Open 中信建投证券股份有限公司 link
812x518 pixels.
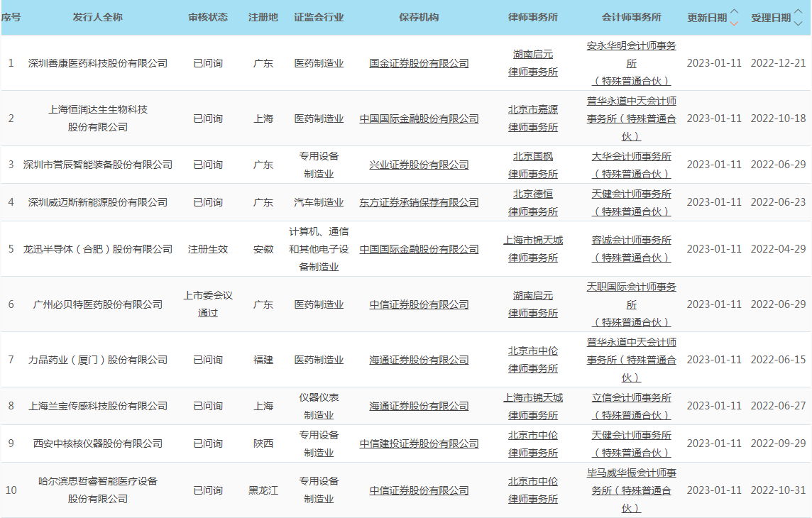[x=419, y=443]
